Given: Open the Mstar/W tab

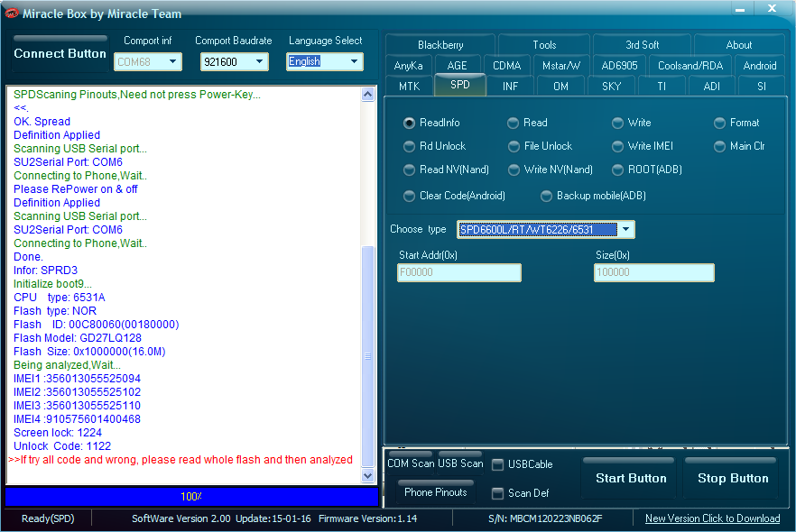Looking at the screenshot, I should (x=561, y=66).
